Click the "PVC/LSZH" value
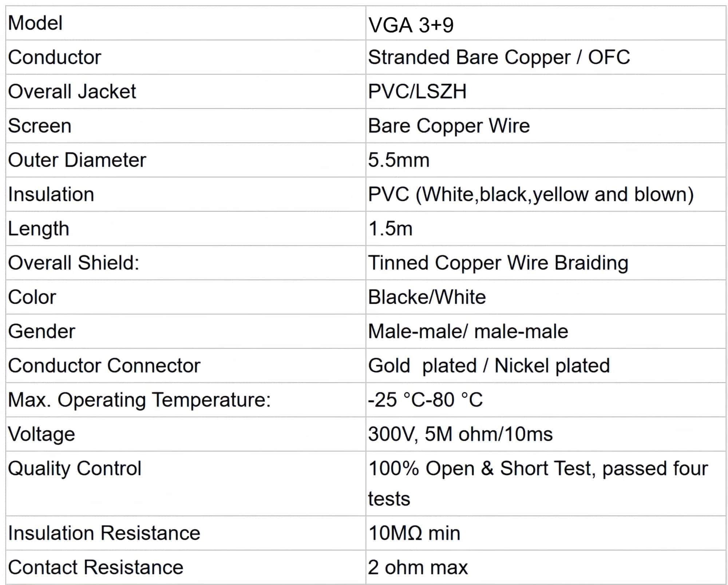 click(417, 91)
